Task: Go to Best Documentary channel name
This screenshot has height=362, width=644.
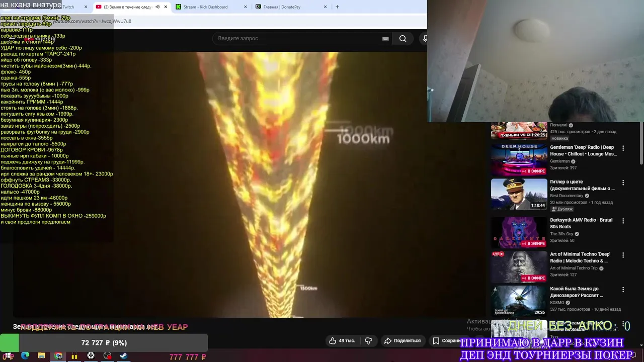Action: coord(567,196)
